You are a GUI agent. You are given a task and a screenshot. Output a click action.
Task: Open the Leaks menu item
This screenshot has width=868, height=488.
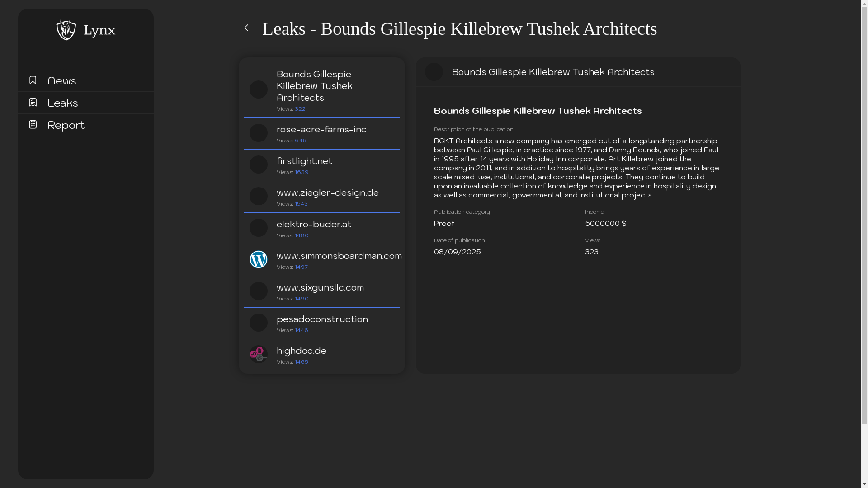tap(63, 103)
